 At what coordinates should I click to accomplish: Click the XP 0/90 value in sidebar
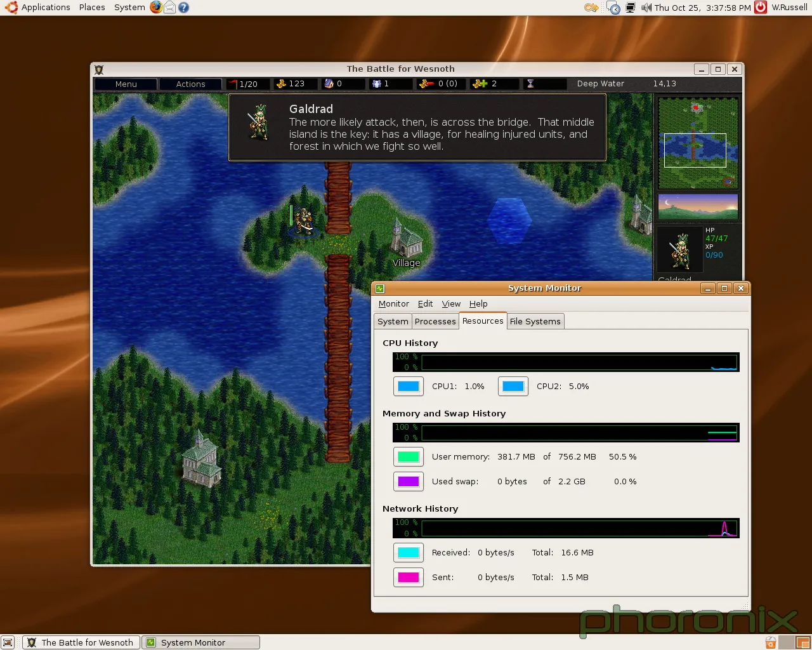[x=714, y=255]
